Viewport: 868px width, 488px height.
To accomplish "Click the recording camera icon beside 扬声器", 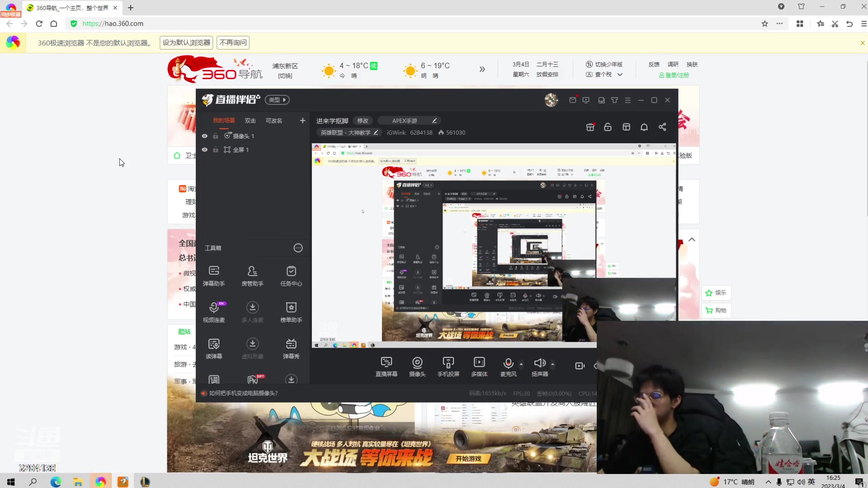I will [580, 366].
